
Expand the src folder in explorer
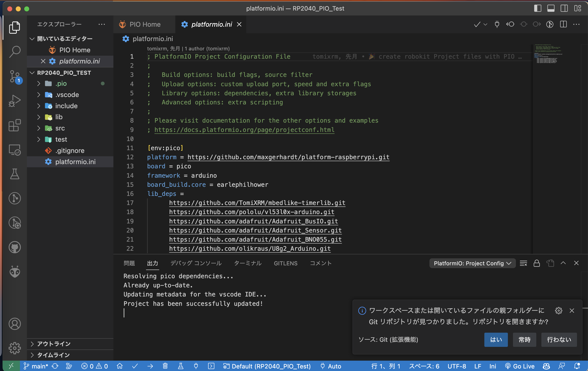point(60,128)
